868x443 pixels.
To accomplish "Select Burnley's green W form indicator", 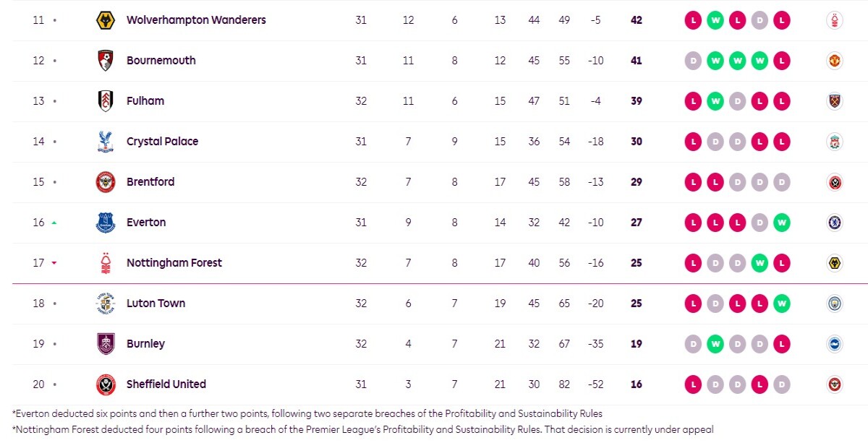I will point(715,344).
